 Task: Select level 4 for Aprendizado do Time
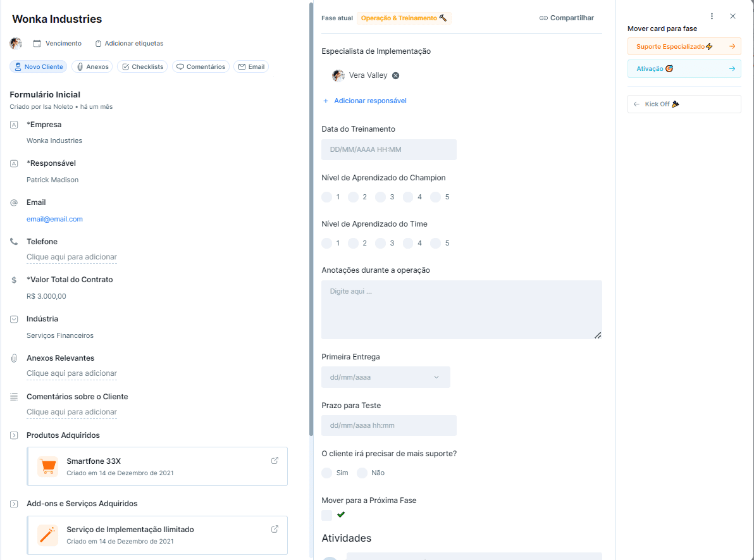point(408,244)
